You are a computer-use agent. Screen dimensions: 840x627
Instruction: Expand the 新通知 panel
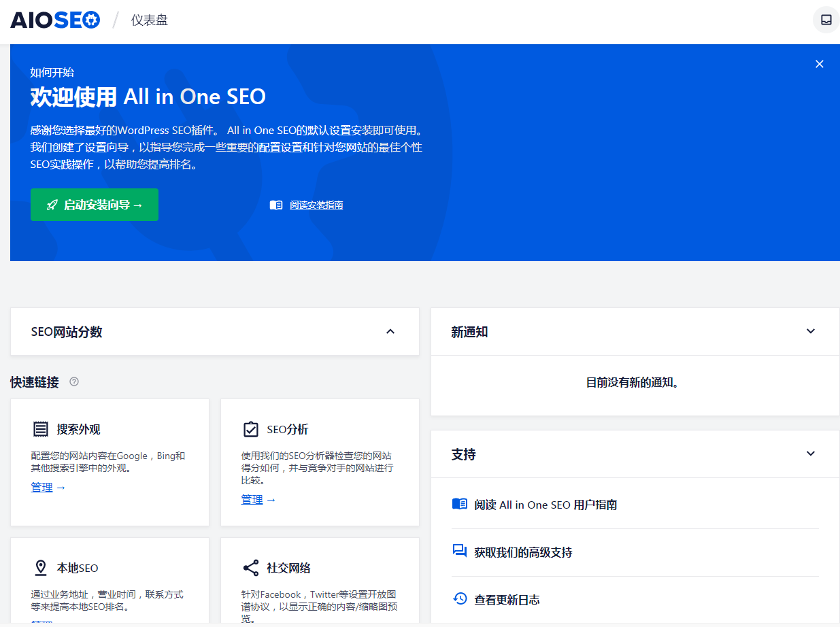tap(811, 331)
